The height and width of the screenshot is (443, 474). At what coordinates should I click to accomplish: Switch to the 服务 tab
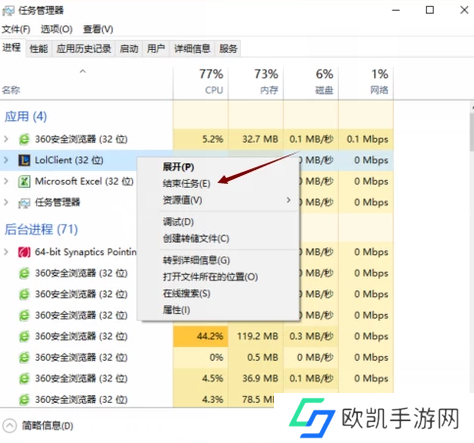(x=228, y=49)
